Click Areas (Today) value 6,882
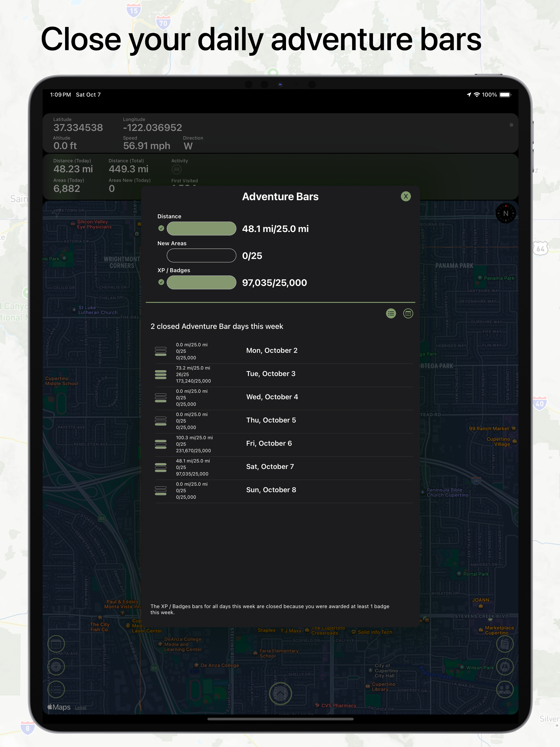560x747 pixels. point(66,188)
